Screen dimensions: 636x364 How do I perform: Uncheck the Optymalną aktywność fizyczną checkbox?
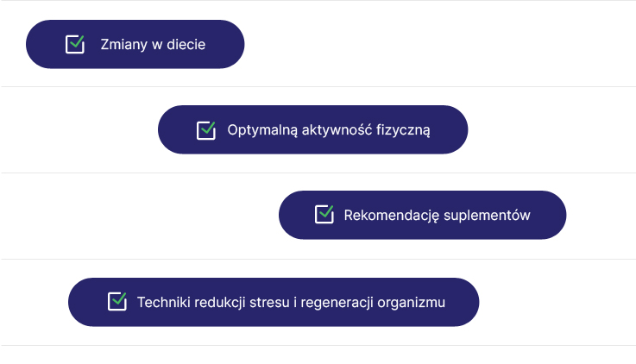point(205,130)
